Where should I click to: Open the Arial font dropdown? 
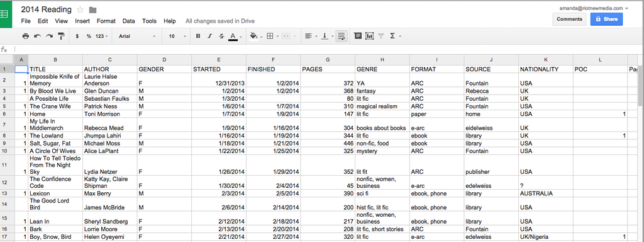[x=138, y=36]
